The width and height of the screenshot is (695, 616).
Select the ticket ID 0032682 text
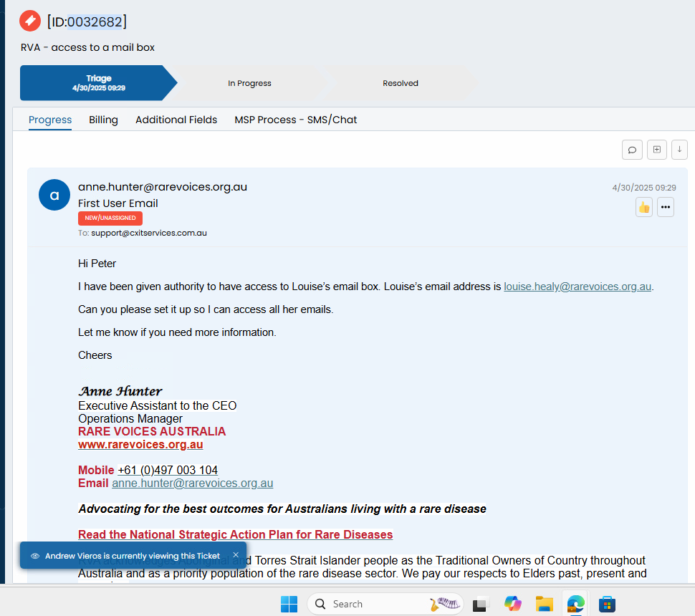(x=95, y=21)
